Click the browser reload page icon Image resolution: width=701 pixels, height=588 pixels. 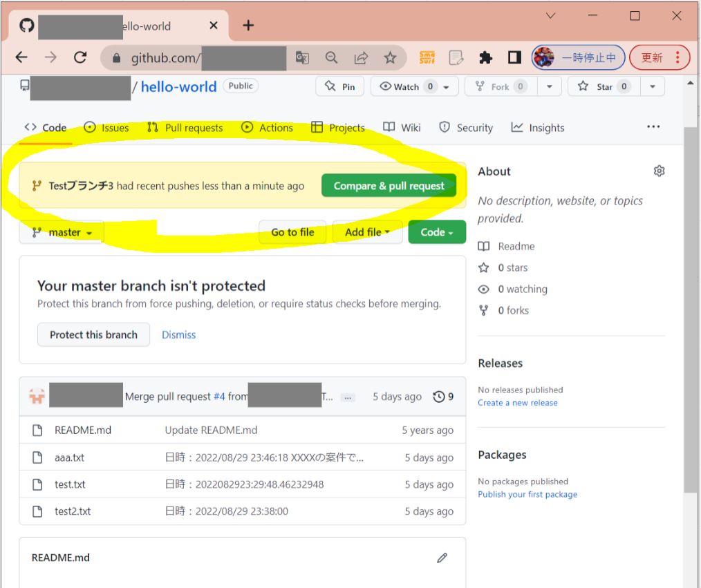coord(80,58)
